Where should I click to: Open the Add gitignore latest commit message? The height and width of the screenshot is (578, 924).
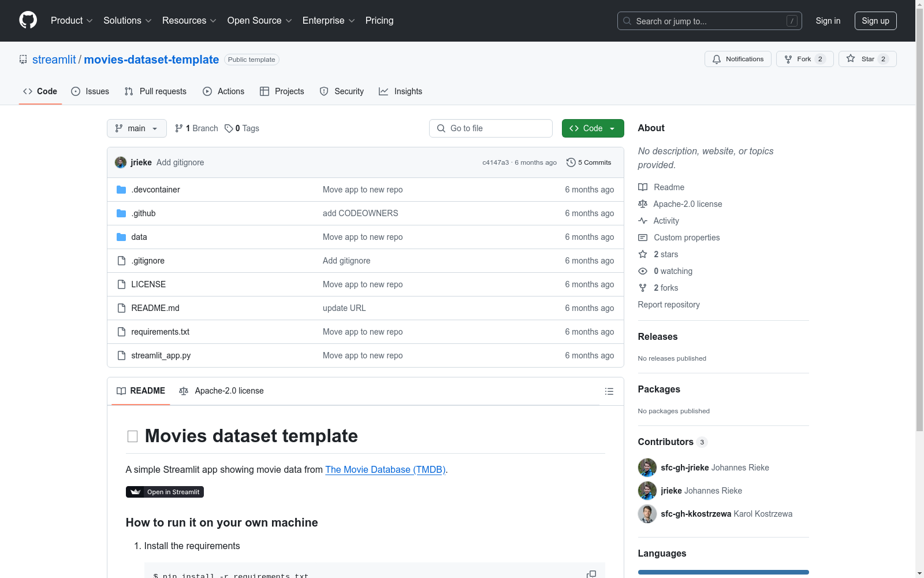180,162
